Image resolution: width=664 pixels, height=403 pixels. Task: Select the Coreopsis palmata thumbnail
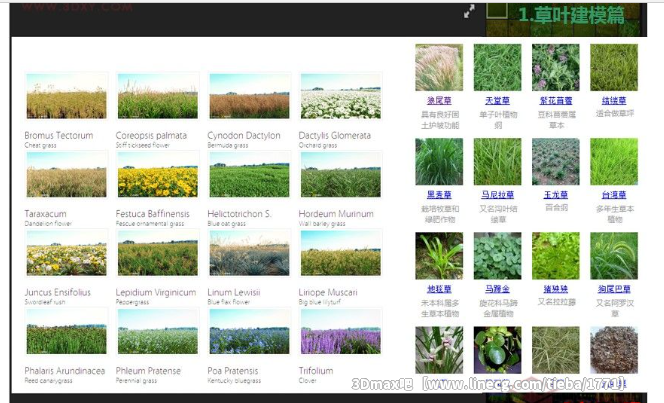tap(157, 97)
